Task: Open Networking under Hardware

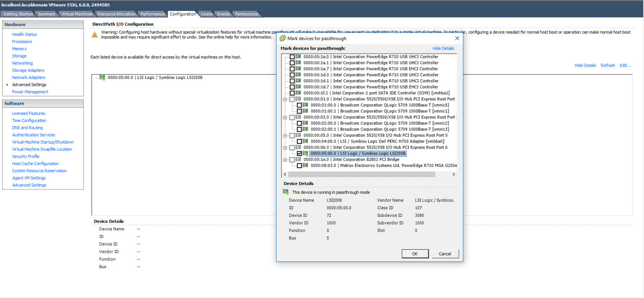Action: [x=22, y=63]
